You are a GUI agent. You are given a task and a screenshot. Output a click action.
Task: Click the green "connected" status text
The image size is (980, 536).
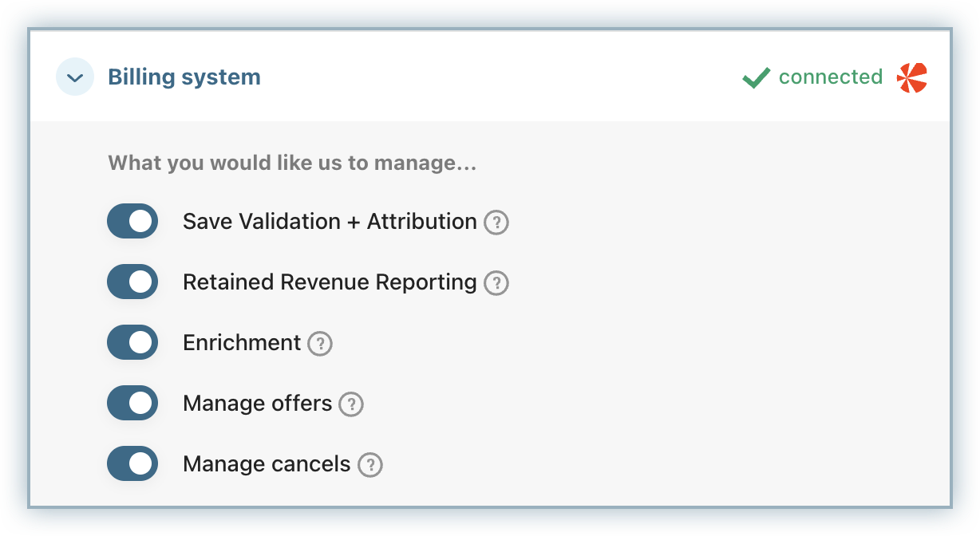tap(830, 77)
